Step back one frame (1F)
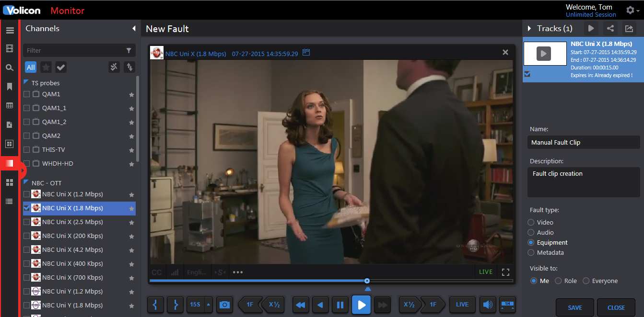Image resolution: width=644 pixels, height=317 pixels. pos(250,305)
